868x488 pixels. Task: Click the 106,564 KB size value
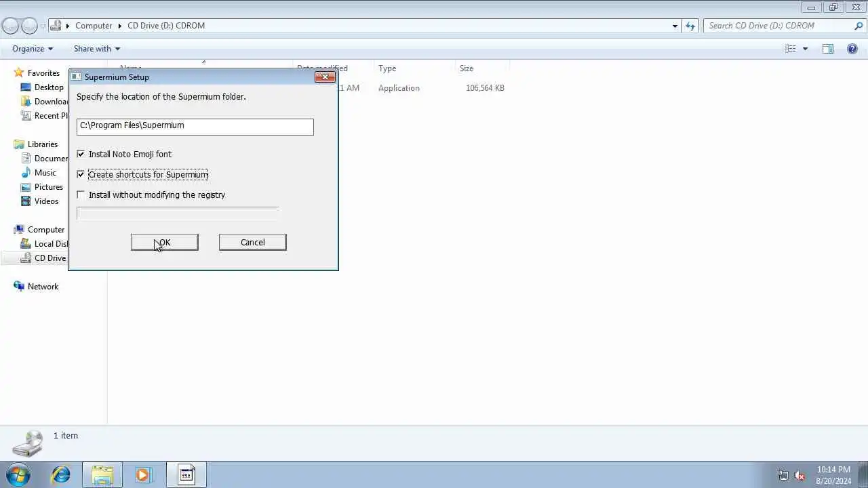[x=485, y=88]
